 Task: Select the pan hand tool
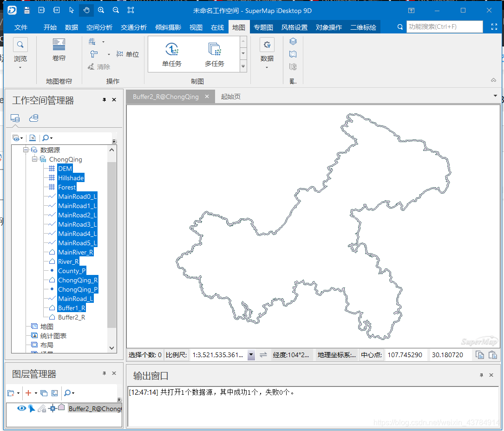click(86, 10)
